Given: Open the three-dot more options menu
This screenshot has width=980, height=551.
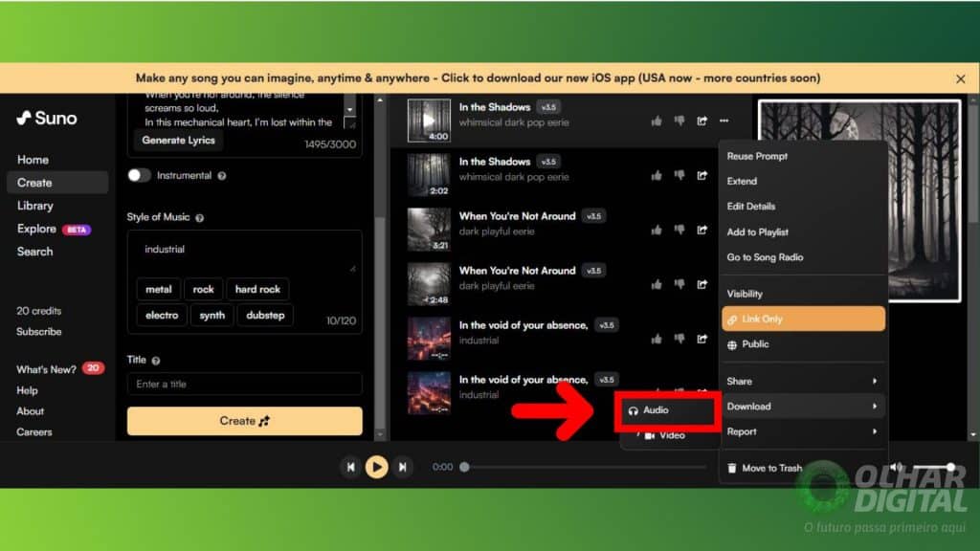Looking at the screenshot, I should coord(724,120).
